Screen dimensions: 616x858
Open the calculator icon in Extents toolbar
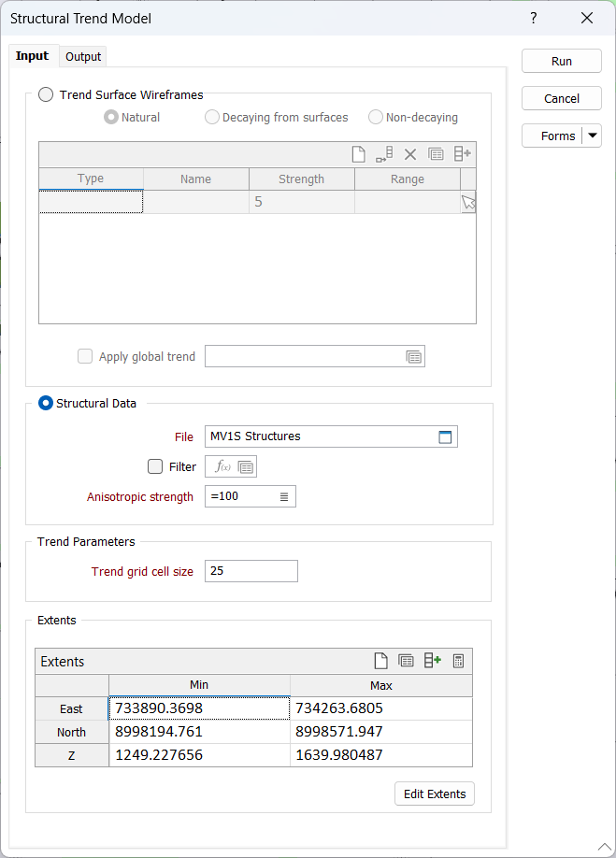click(x=458, y=660)
